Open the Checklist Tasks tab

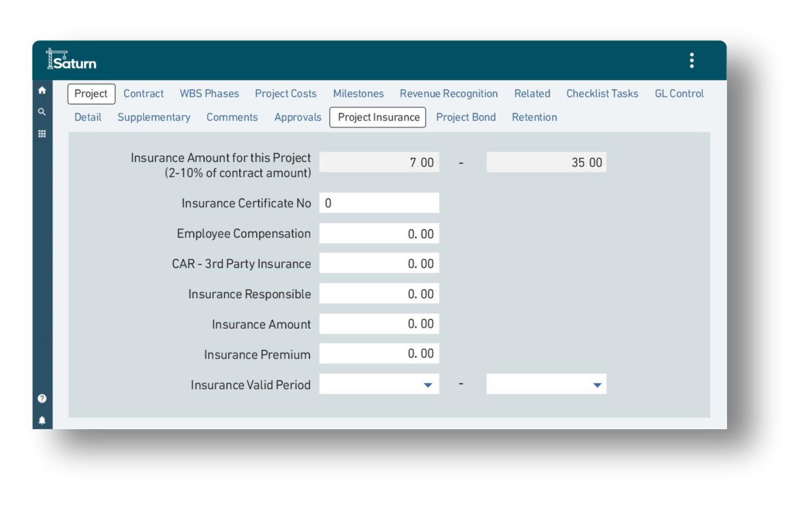point(602,94)
